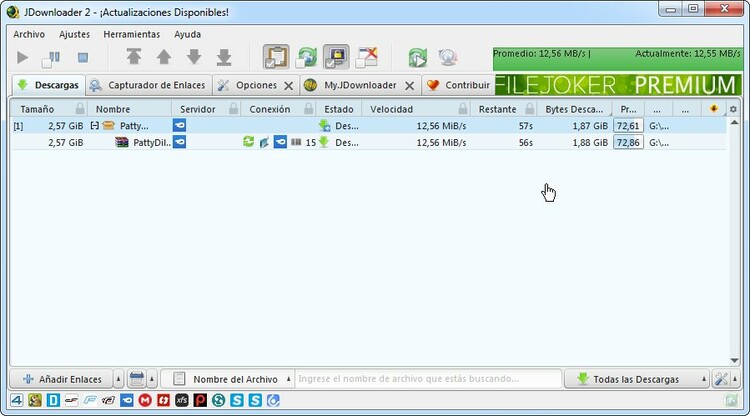Toggle clipboard monitoring icon
Viewport: 750px width, 416px height.
click(276, 57)
